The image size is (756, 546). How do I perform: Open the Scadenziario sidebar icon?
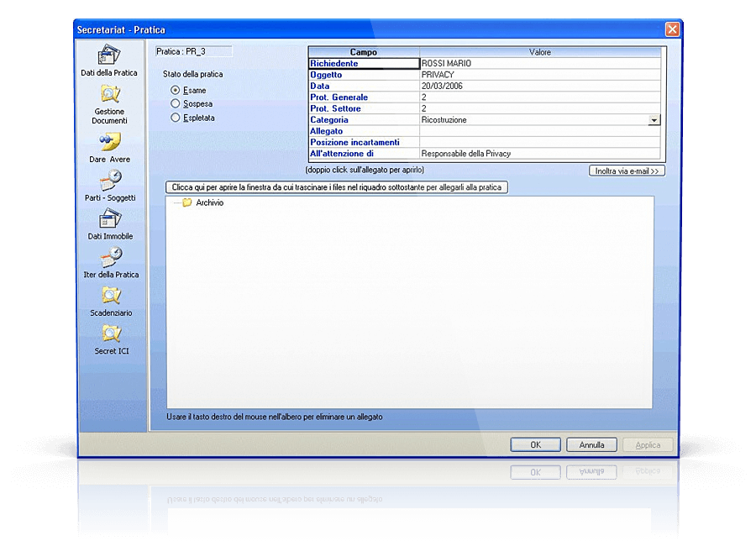112,295
